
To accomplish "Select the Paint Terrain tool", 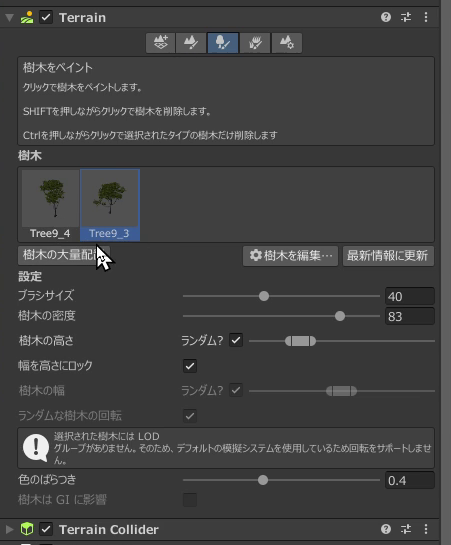I will (191, 43).
